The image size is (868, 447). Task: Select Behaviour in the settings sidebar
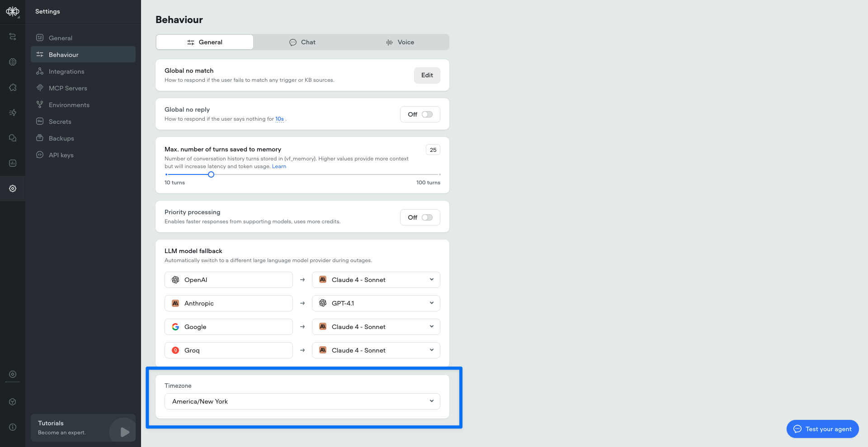tap(83, 55)
